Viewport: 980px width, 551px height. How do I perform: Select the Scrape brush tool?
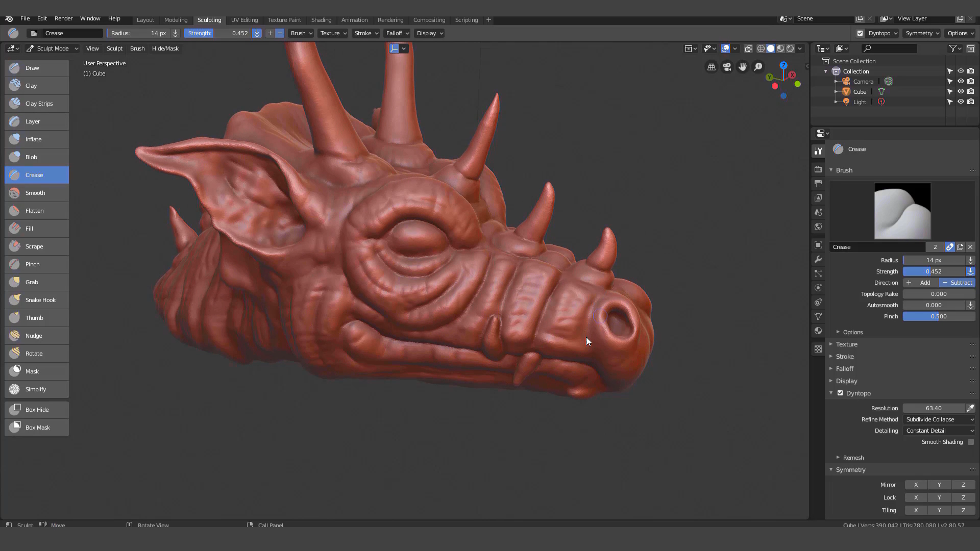[x=37, y=246]
